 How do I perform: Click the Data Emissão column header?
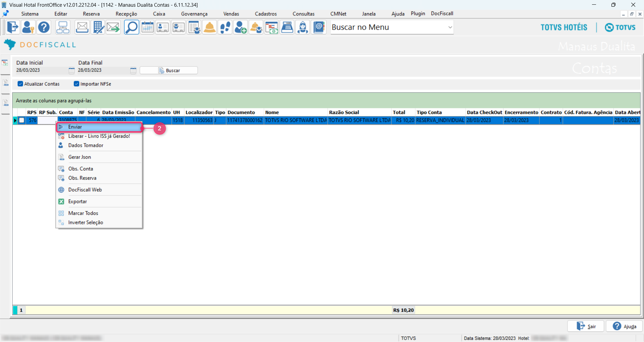(x=118, y=112)
